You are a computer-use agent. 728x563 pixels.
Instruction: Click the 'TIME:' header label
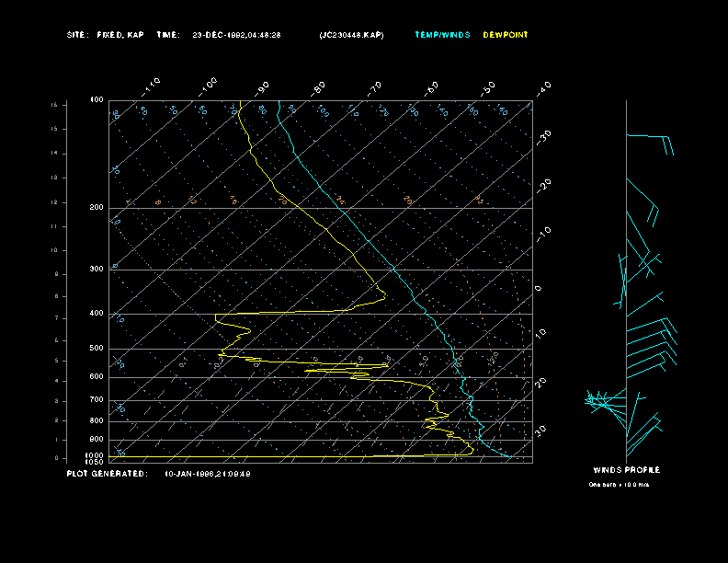[168, 35]
